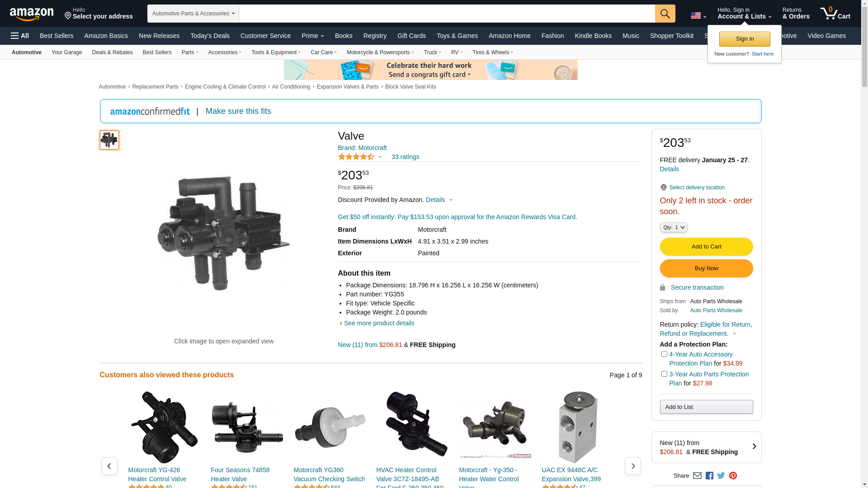Share product via email icon
868x488 pixels.
click(697, 475)
